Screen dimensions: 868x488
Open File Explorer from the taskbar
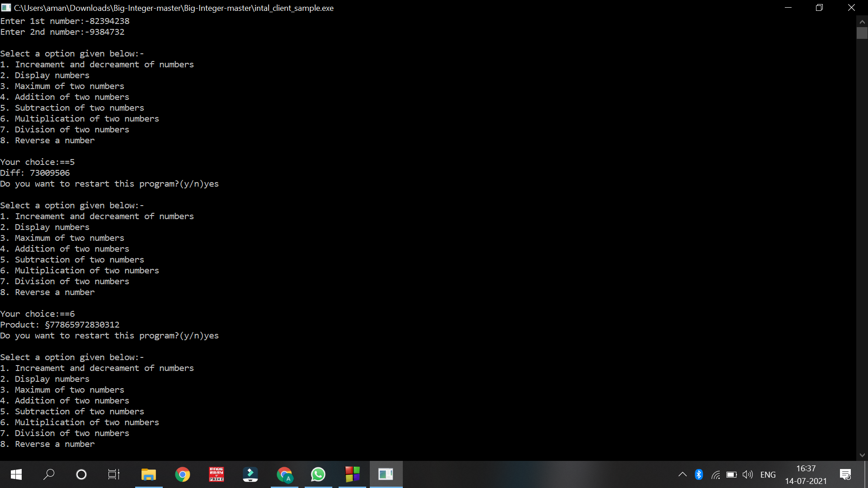[x=148, y=474]
